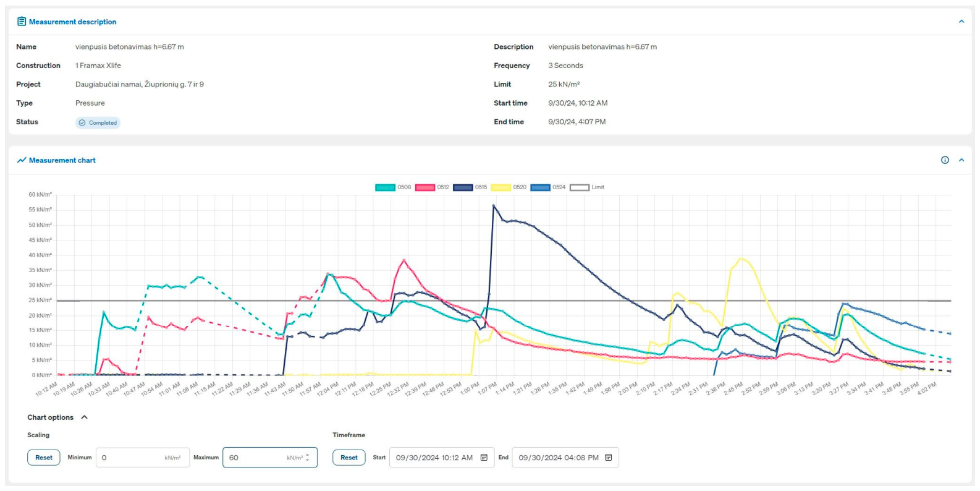Toggle series 0512 in chart legend
The height and width of the screenshot is (491, 980).
tap(433, 187)
